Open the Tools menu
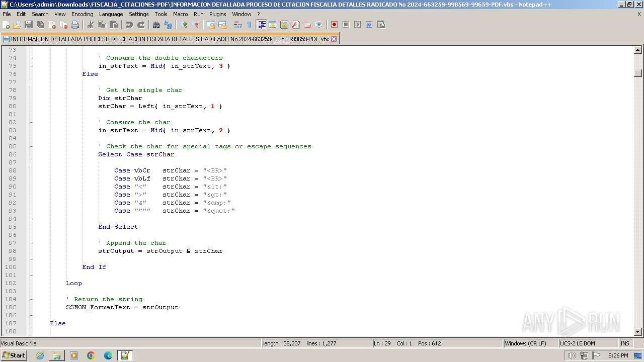 click(x=161, y=14)
